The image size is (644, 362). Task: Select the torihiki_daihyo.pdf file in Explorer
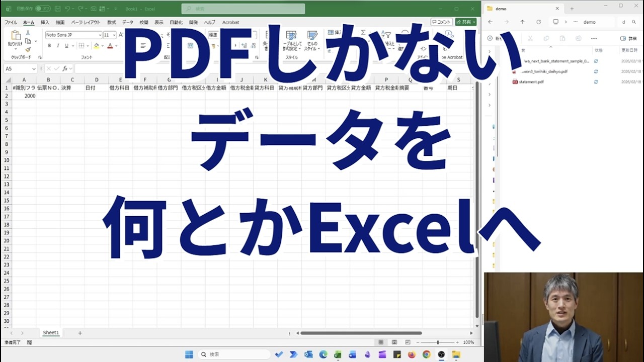(544, 71)
